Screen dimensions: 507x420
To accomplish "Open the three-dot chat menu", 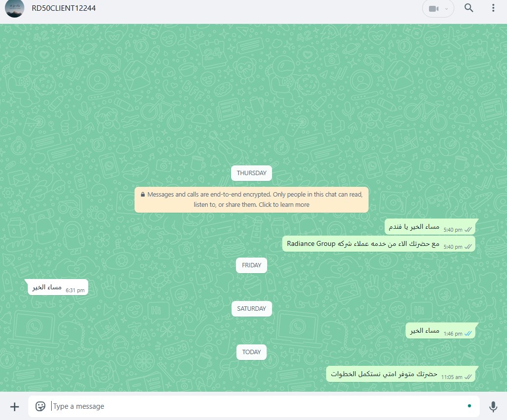I will click(x=493, y=8).
